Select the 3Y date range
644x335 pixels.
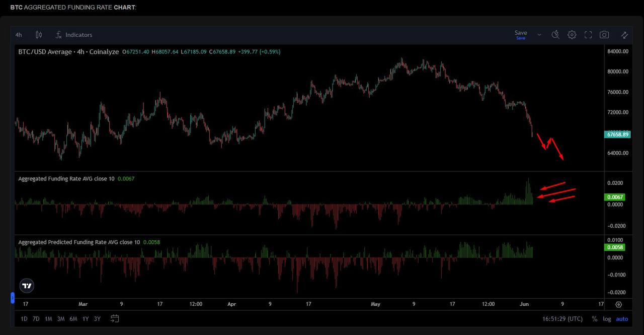(x=97, y=319)
